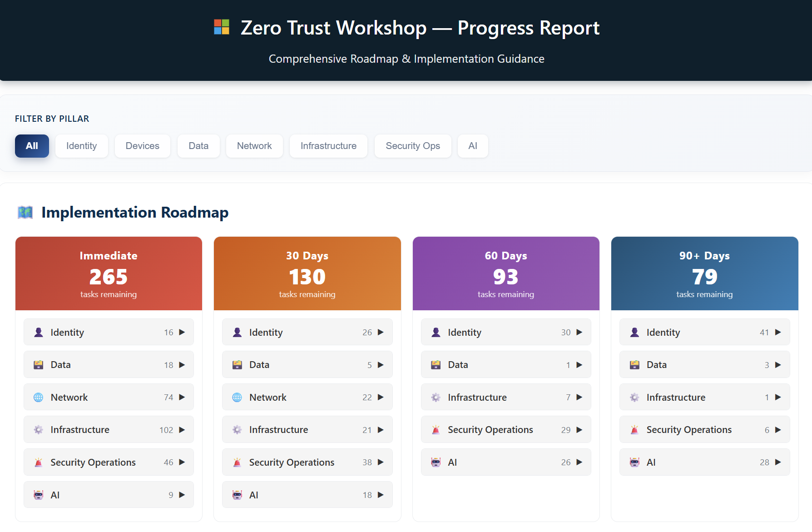Select the Security Ops pillar filter
The image size is (812, 532).
412,146
